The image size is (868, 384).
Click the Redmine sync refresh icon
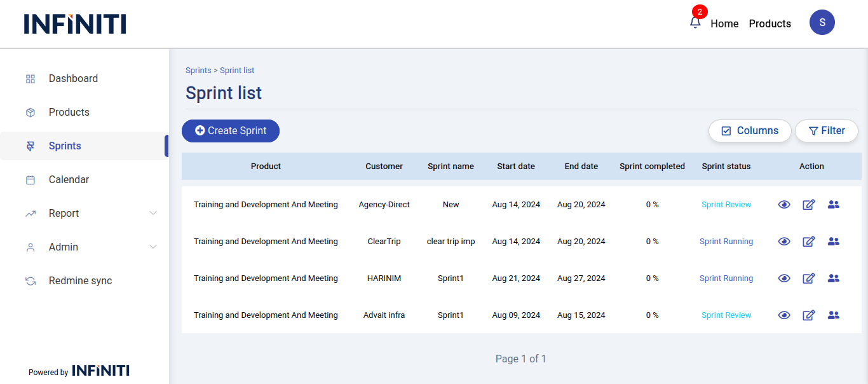pyautogui.click(x=31, y=281)
